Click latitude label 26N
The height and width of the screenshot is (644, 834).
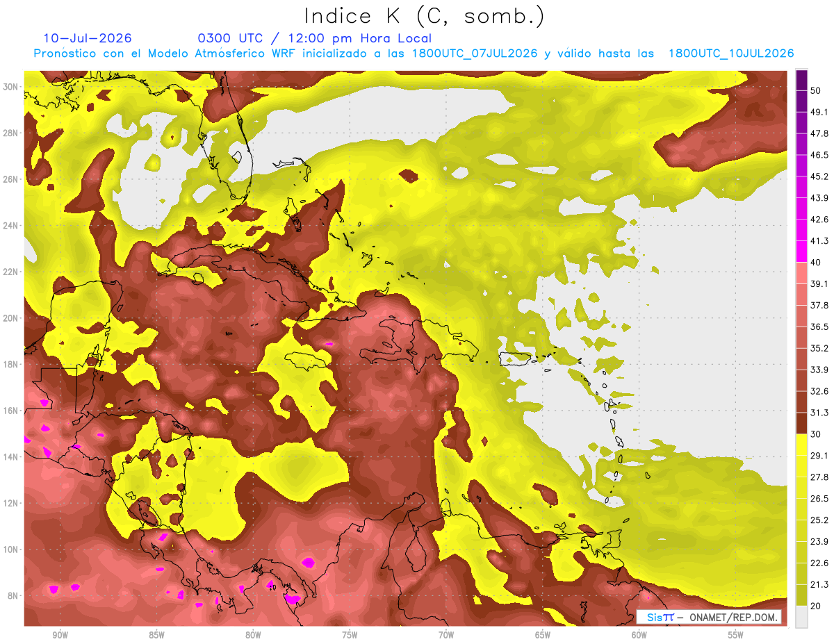[x=10, y=179]
